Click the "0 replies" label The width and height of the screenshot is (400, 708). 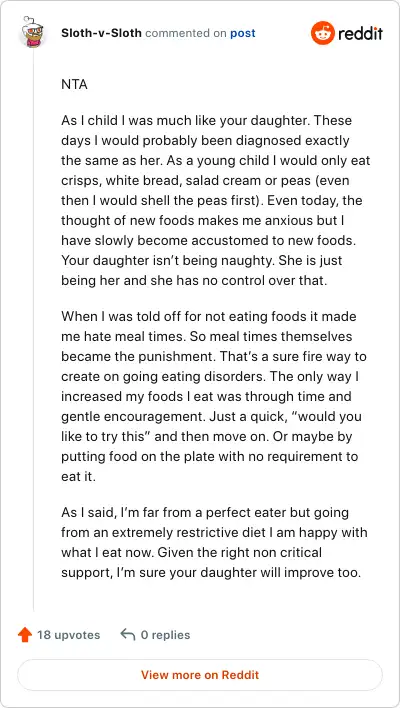165,635
